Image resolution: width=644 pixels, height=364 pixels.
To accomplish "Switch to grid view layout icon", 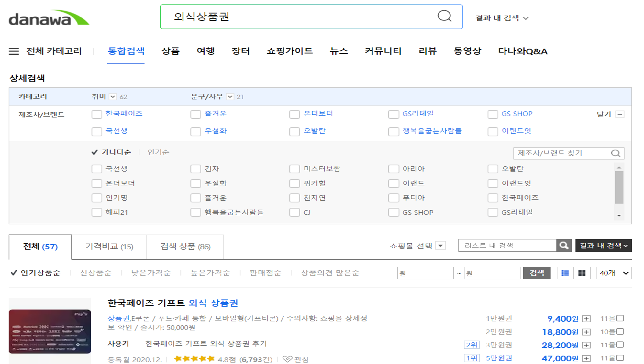I will pos(582,273).
